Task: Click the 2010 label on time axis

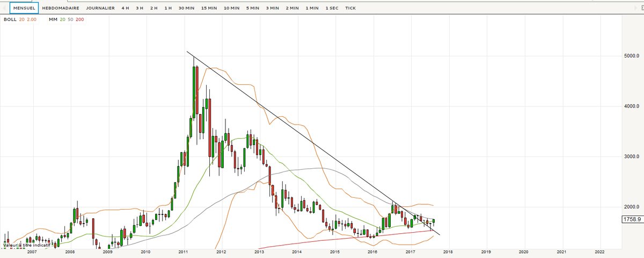Action: (x=145, y=252)
